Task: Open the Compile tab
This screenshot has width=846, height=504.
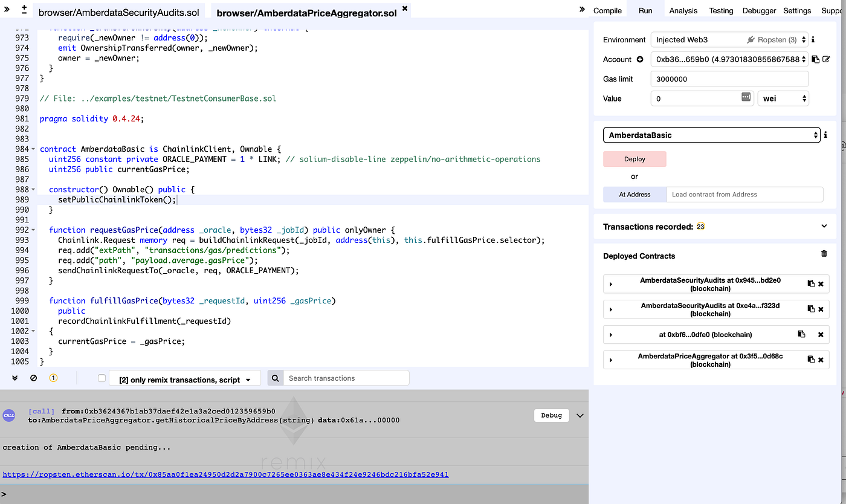Action: [607, 10]
